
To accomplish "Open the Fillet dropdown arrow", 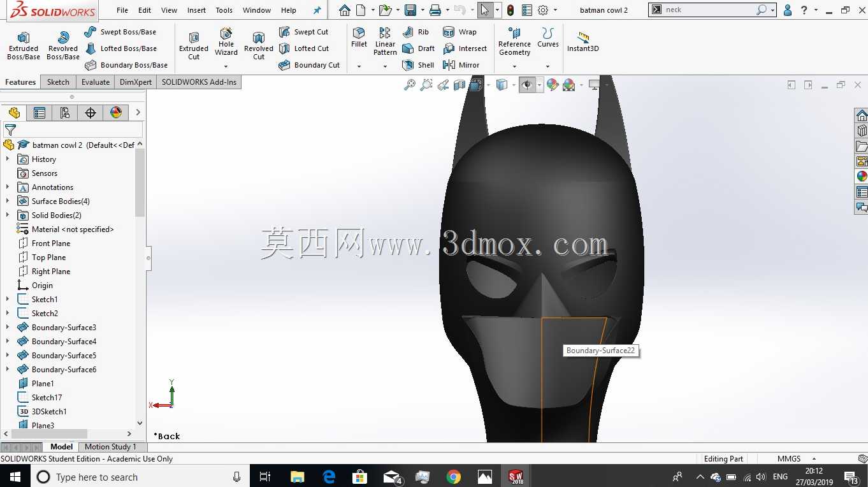I will pyautogui.click(x=359, y=66).
